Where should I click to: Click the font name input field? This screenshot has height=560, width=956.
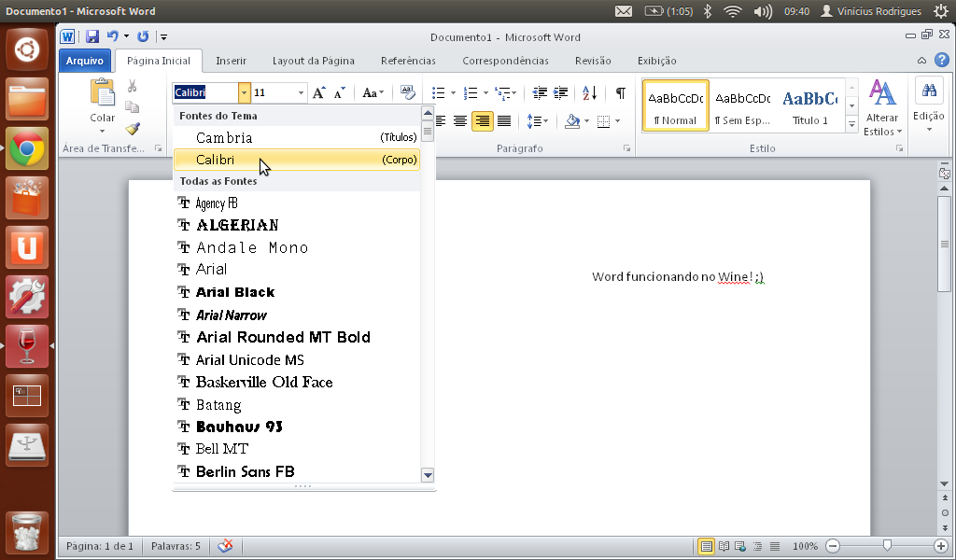coord(205,92)
